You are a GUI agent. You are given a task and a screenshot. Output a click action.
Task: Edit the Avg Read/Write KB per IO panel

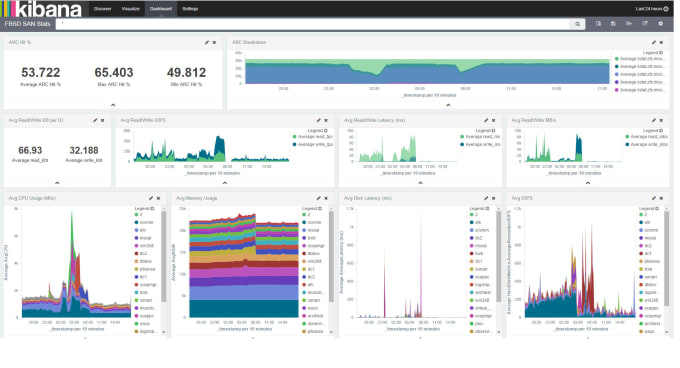pyautogui.click(x=95, y=120)
